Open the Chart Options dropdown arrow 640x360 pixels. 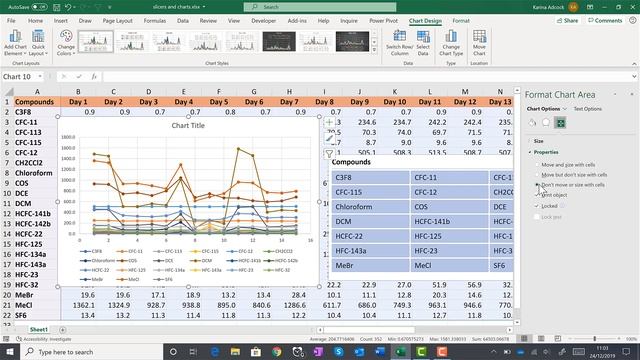pyautogui.click(x=565, y=109)
